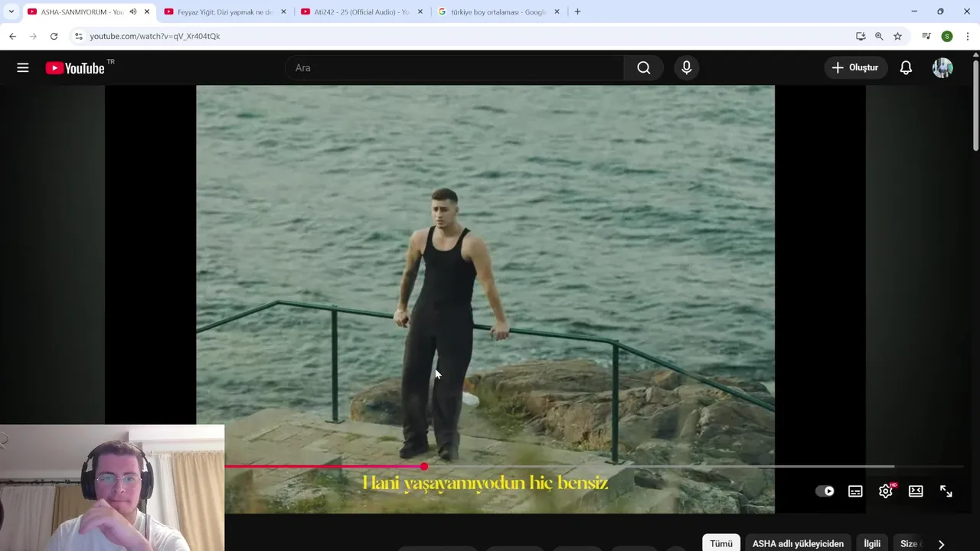Open the YouTube account avatar menu
The width and height of the screenshot is (980, 551).
[942, 68]
